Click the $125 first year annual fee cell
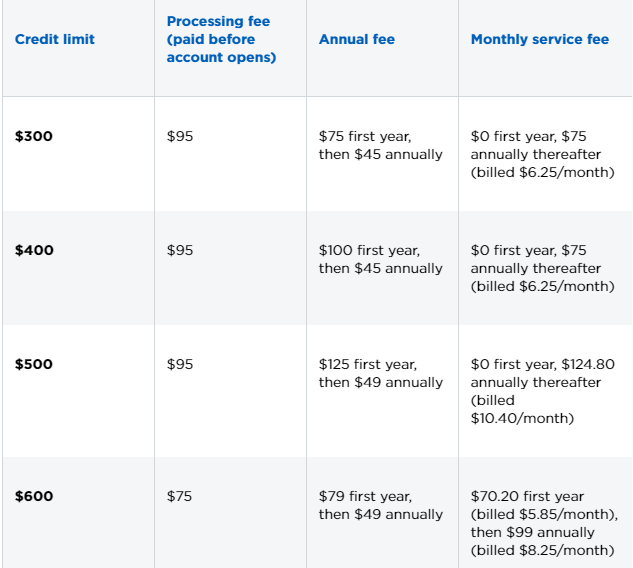Image resolution: width=633 pixels, height=568 pixels. (x=381, y=373)
